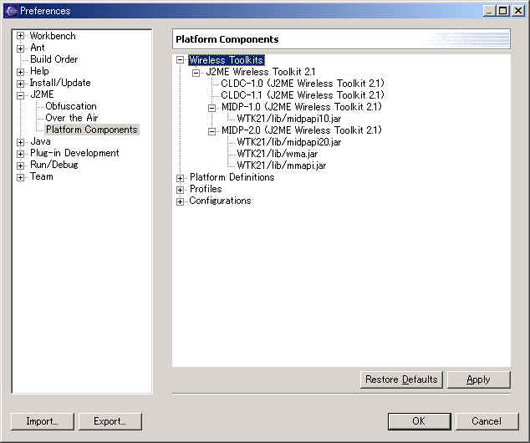The width and height of the screenshot is (530, 443).
Task: Expand the Workbench preferences node
Action: tap(20, 36)
